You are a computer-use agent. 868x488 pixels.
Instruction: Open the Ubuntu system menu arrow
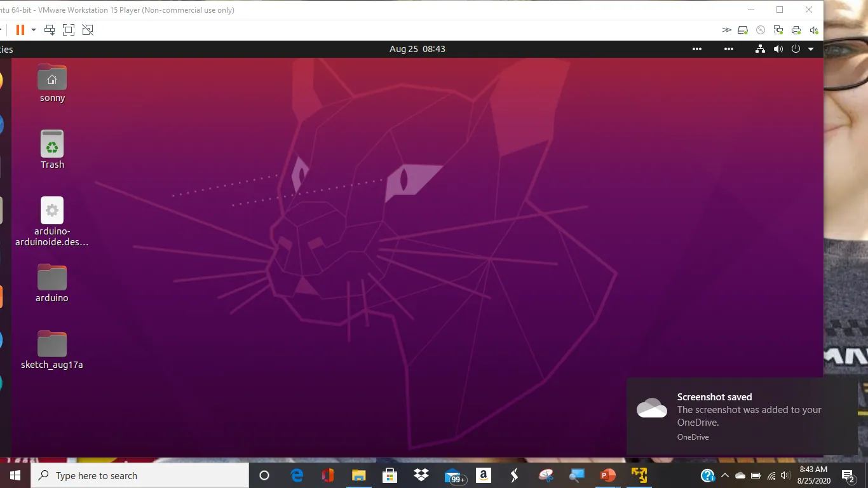(x=811, y=49)
